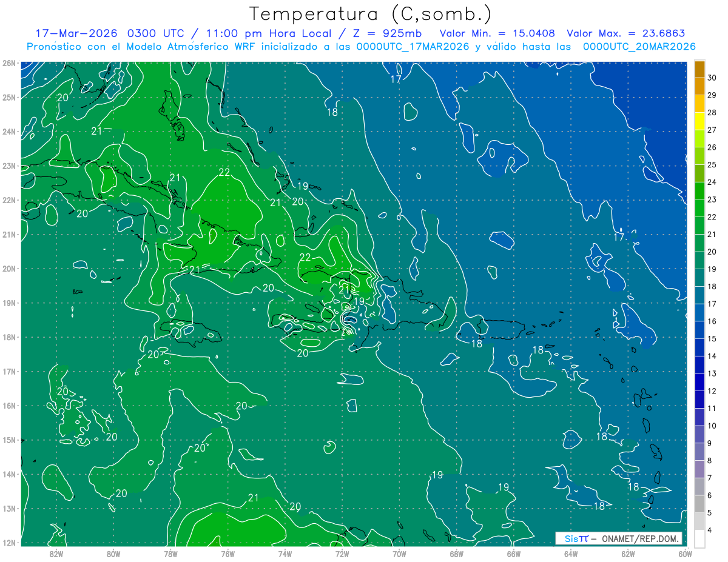Click '0000UTC_20MAR2026' valid-until time text
728x562 pixels.
point(639,47)
